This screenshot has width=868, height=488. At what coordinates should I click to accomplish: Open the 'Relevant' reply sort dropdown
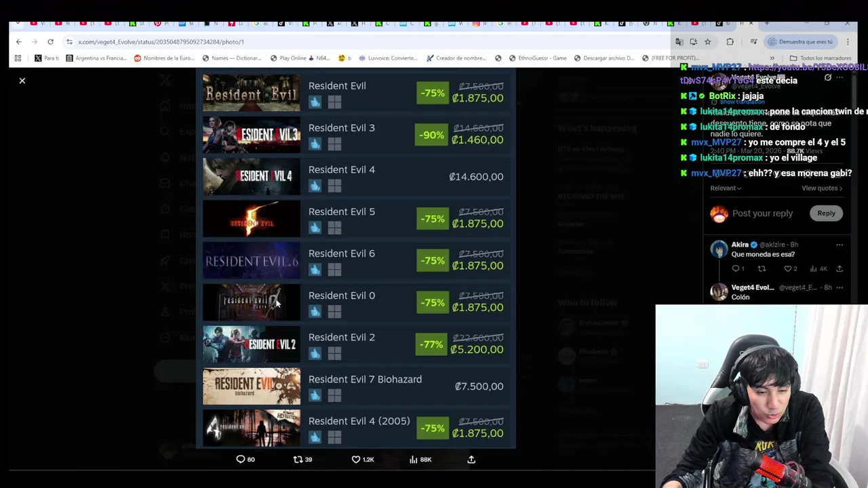click(x=726, y=188)
